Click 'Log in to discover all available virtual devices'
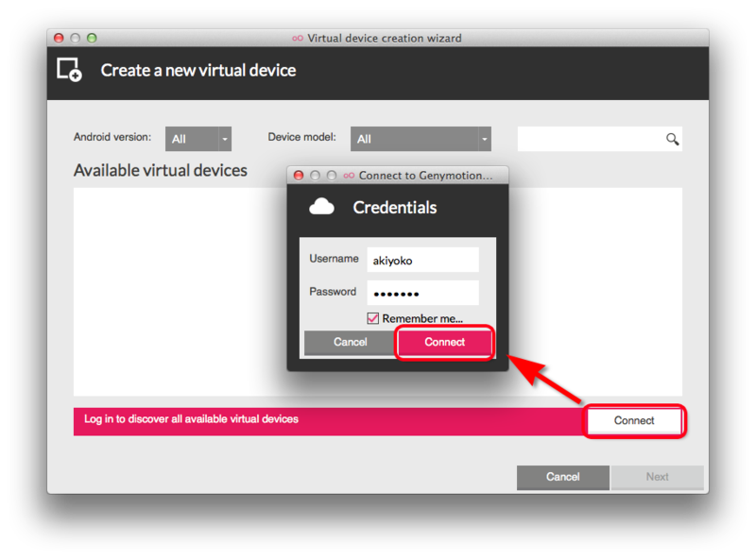 (x=192, y=418)
